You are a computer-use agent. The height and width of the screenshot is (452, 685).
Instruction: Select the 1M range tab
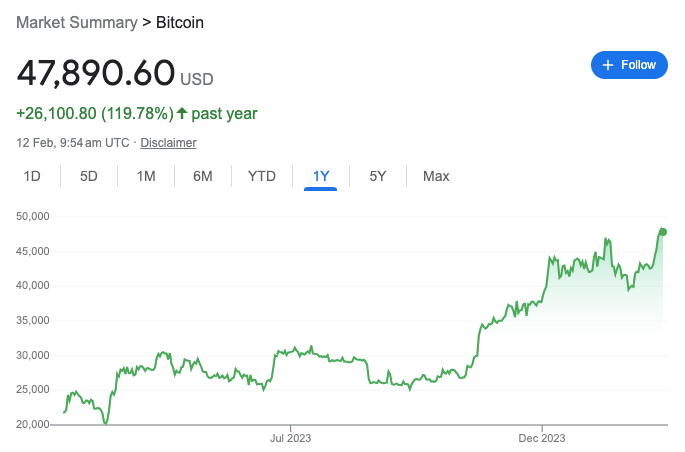[x=146, y=176]
